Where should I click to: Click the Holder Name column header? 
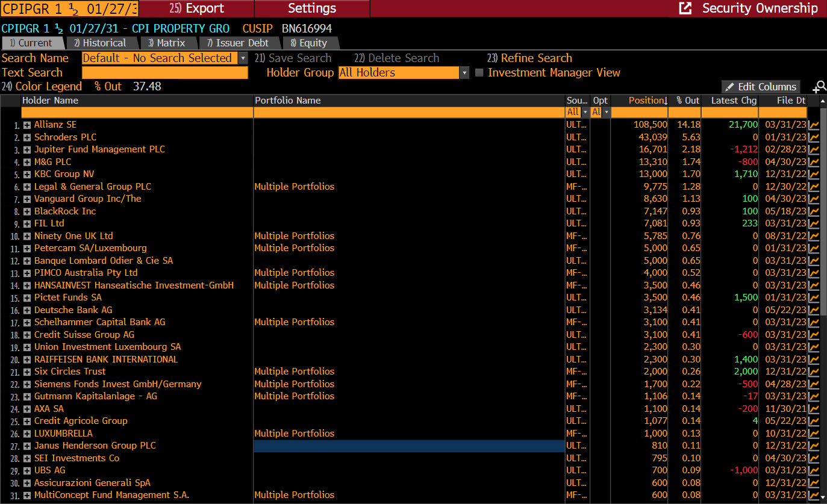(137, 101)
